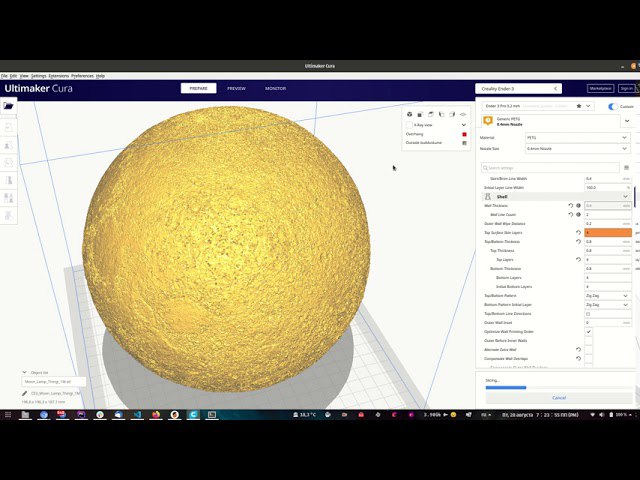Select Moon_Lamp model in object list

(53, 382)
